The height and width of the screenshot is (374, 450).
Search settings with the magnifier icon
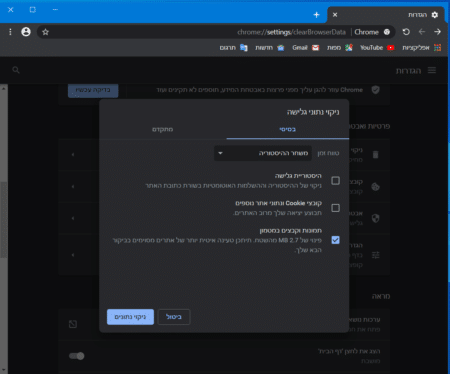[16, 70]
